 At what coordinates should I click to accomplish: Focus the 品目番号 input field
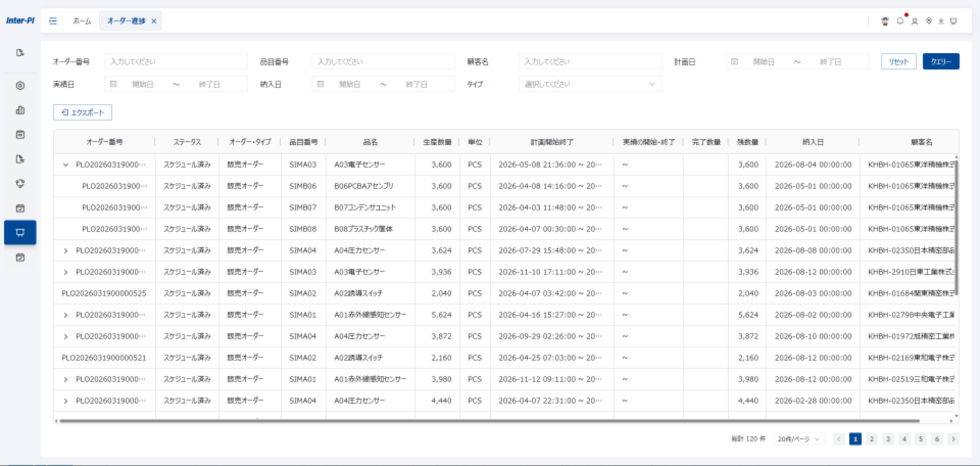point(383,61)
